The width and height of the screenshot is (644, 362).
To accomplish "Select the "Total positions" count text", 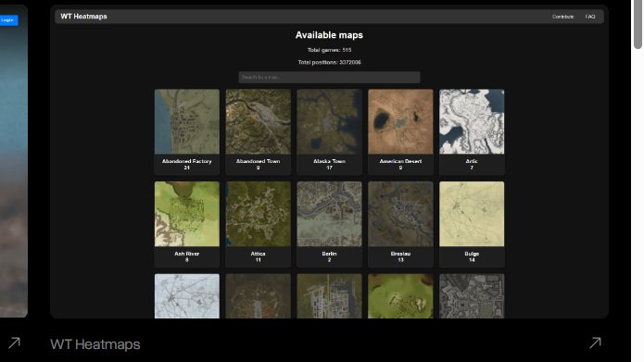I will (x=329, y=62).
